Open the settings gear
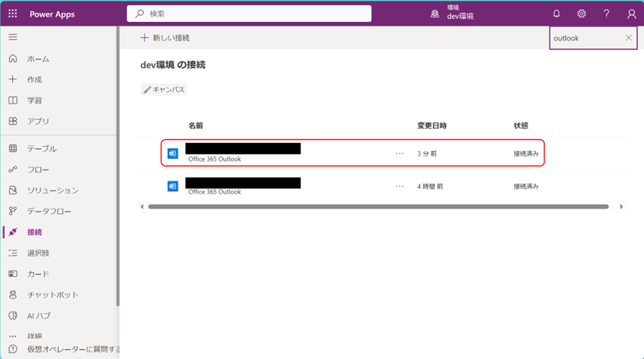 coord(581,14)
